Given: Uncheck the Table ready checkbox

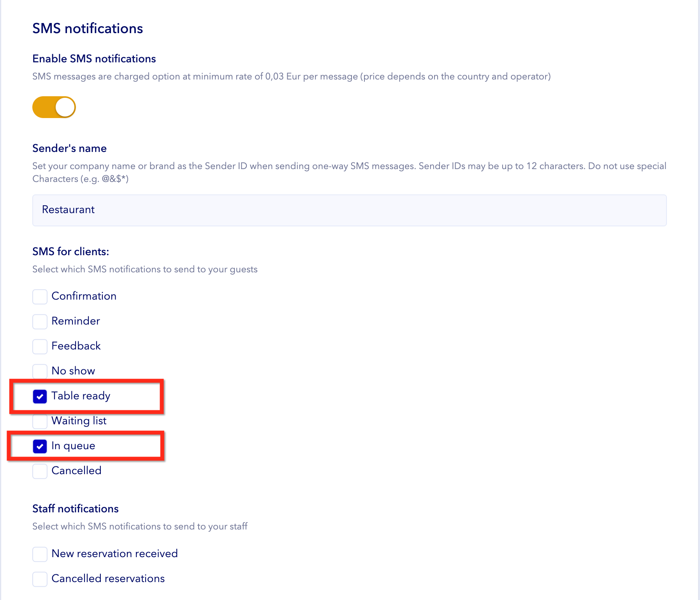Looking at the screenshot, I should click(x=40, y=396).
